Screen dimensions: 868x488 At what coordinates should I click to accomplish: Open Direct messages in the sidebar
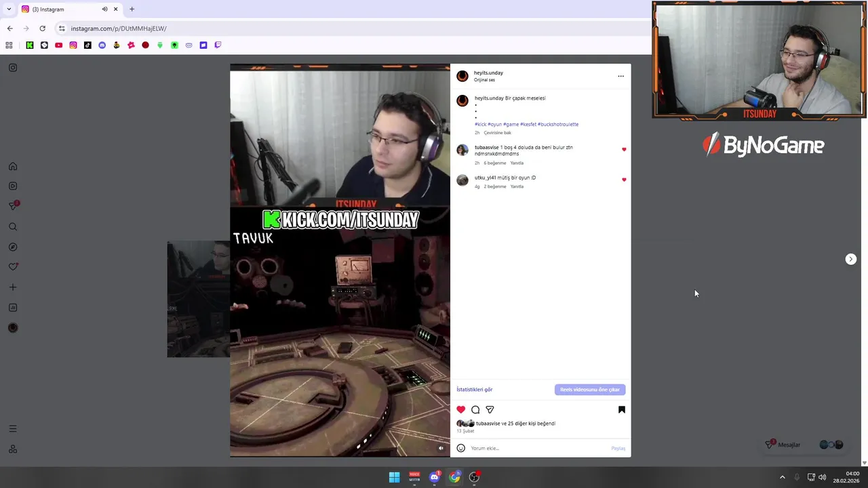pos(13,205)
